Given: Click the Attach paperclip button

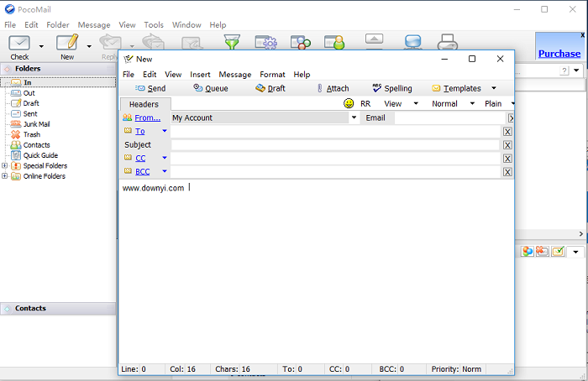Looking at the screenshot, I should click(333, 88).
